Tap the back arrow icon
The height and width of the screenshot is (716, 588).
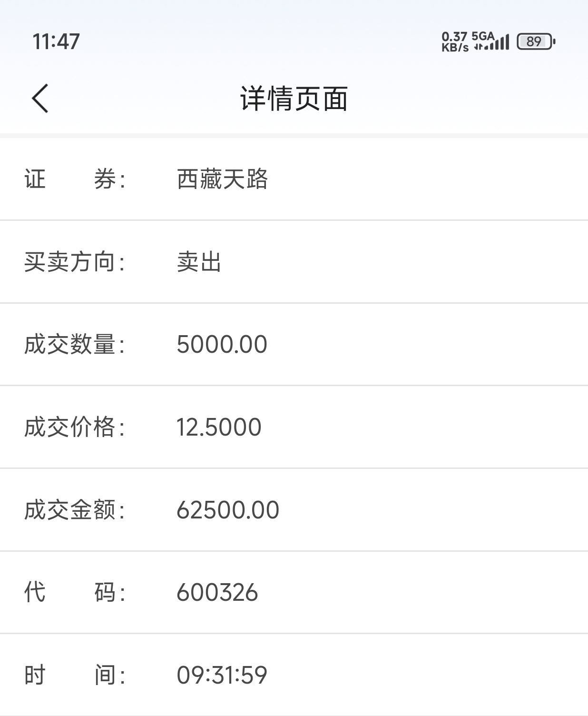[x=40, y=99]
